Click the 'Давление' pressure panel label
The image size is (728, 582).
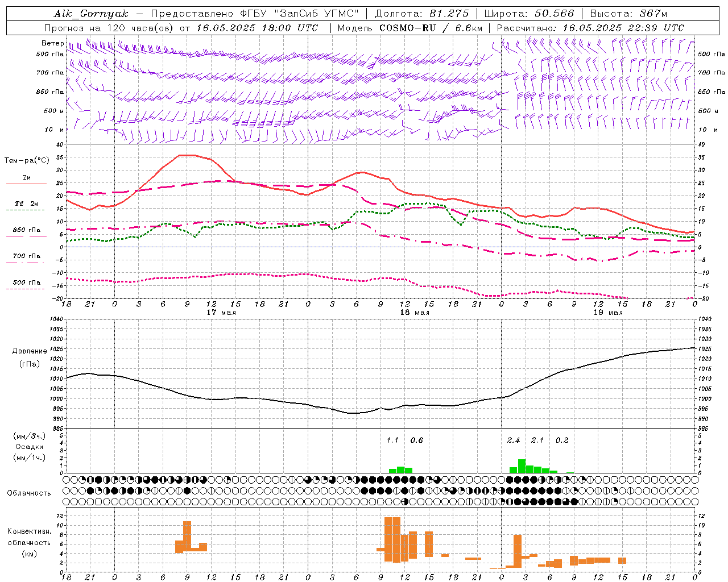tap(30, 351)
